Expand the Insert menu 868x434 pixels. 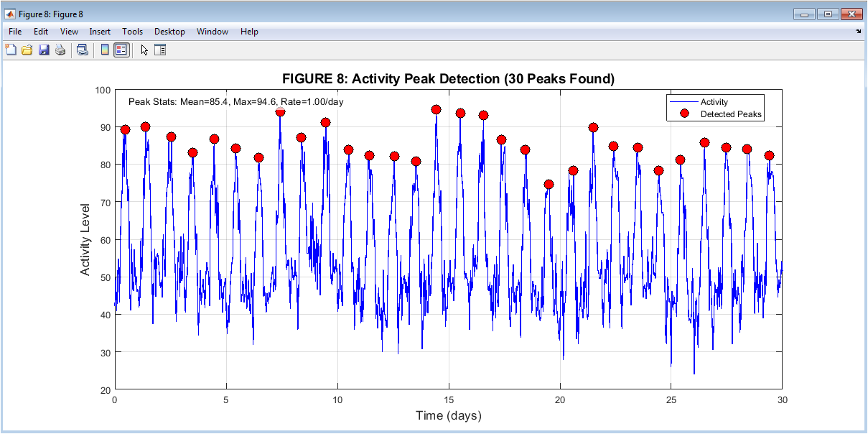pos(100,32)
